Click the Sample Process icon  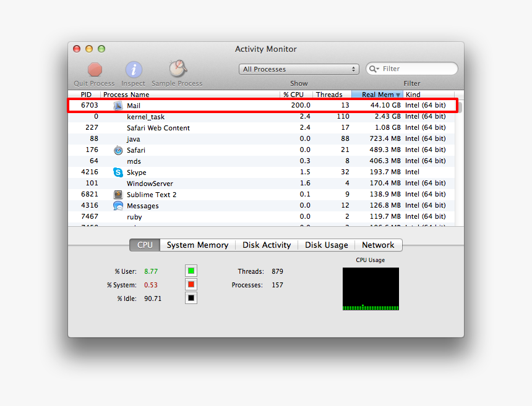pyautogui.click(x=178, y=69)
